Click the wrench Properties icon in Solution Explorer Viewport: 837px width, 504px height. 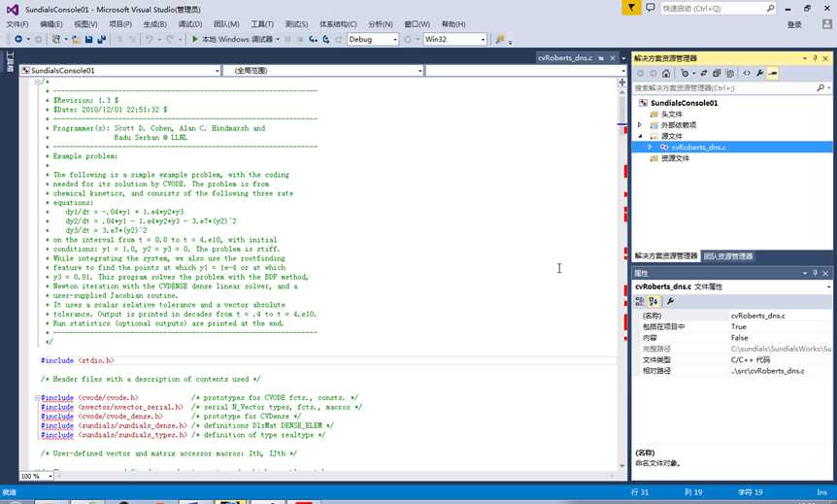[x=759, y=73]
